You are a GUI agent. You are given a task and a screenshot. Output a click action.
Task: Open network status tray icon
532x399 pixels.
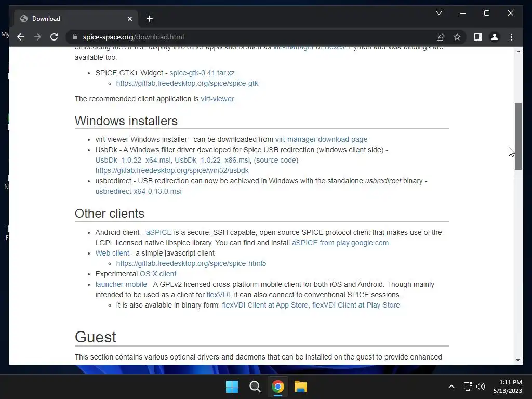(468, 387)
